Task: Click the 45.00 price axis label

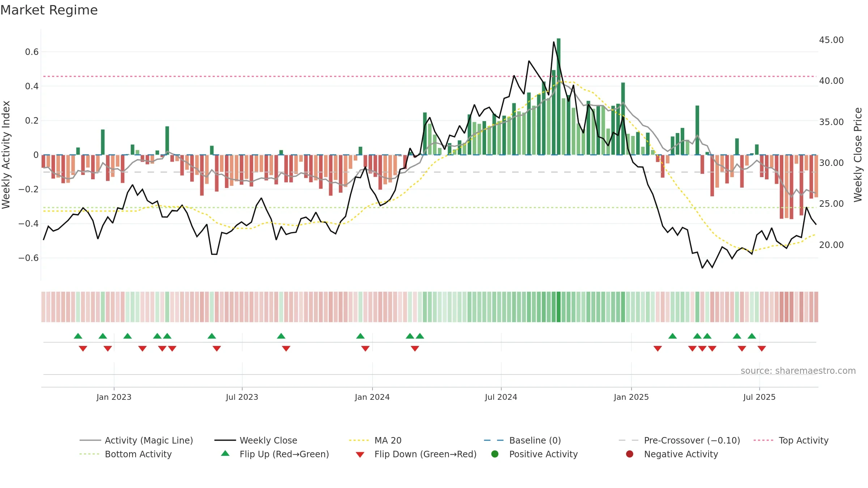Action: pos(831,40)
